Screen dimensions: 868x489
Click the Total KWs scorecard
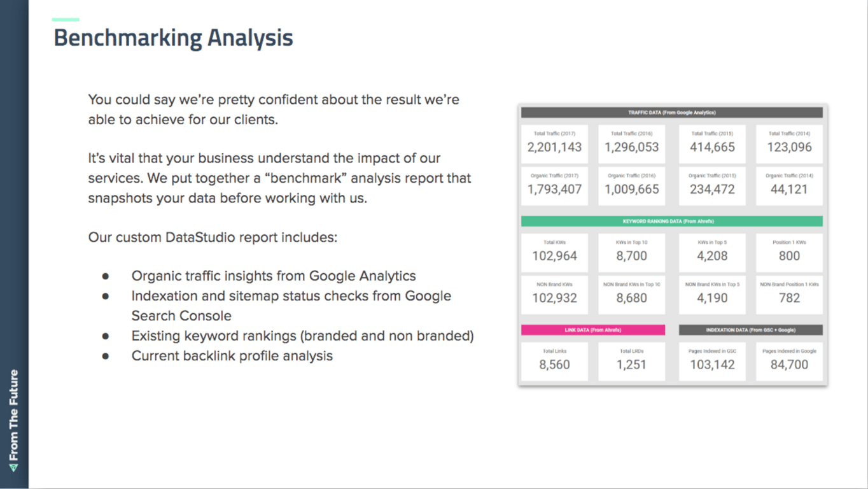(x=554, y=252)
